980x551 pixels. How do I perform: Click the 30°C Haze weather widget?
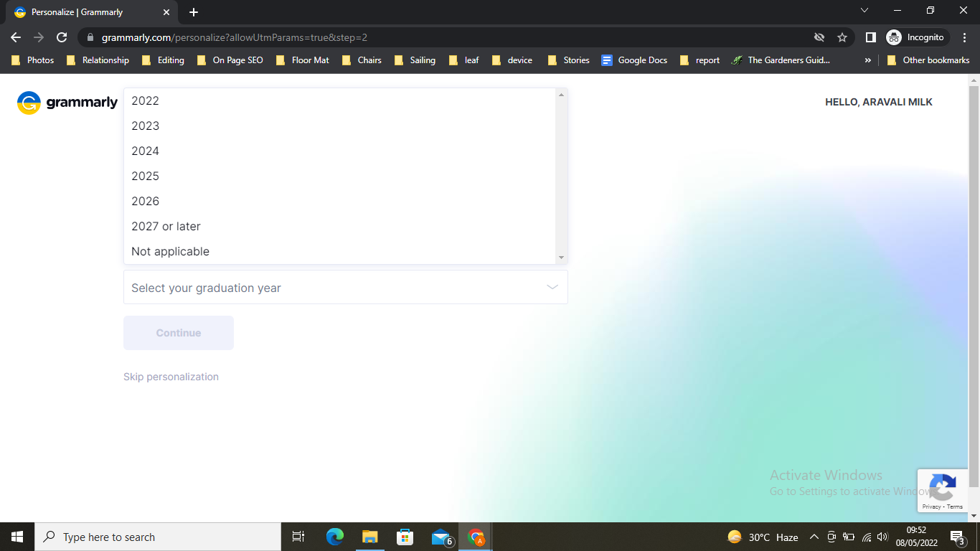[x=763, y=537]
